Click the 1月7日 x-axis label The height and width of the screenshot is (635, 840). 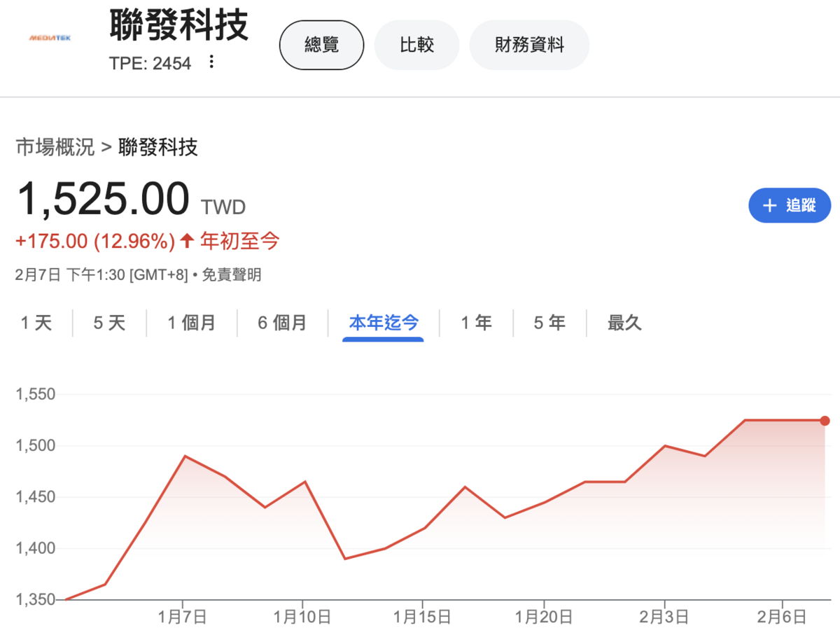(183, 617)
